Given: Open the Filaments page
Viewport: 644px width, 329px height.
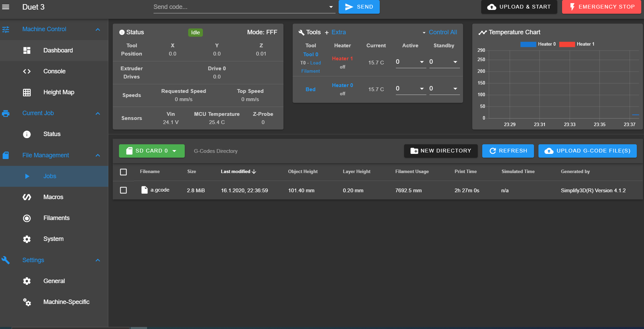Looking at the screenshot, I should point(54,218).
